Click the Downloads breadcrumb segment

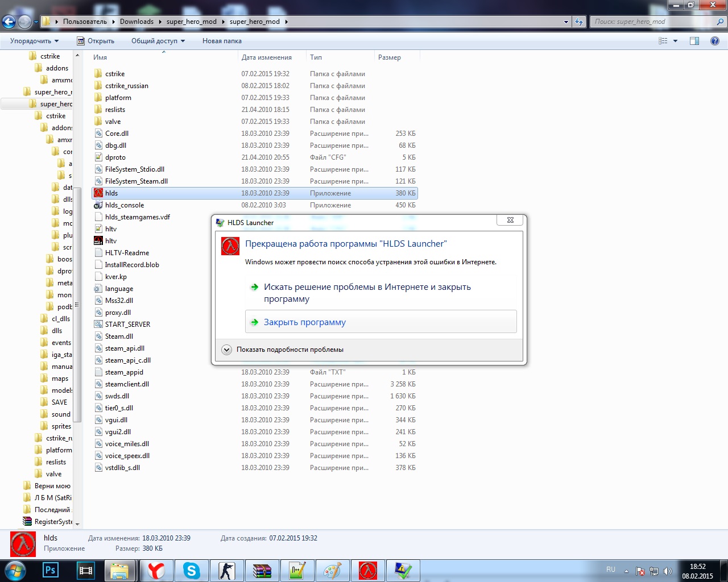[x=136, y=22]
